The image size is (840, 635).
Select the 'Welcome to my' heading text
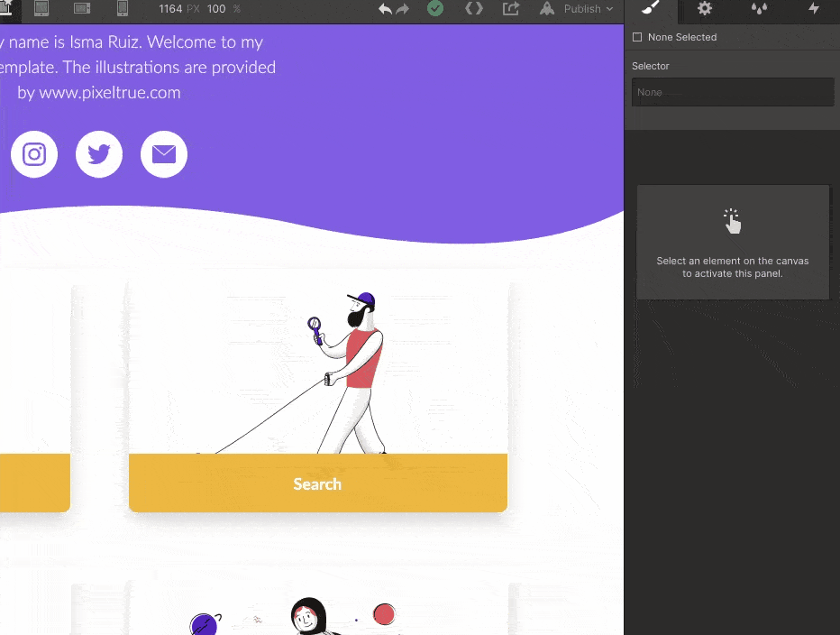pos(205,41)
